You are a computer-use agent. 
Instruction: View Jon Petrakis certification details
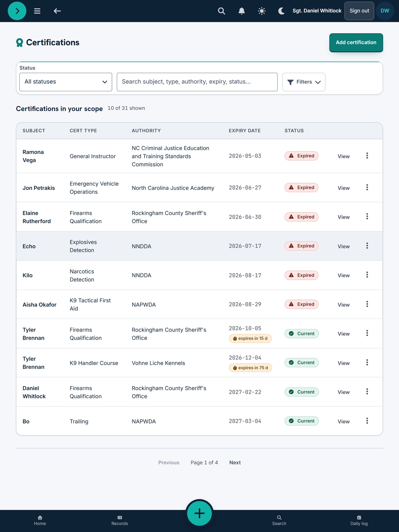(344, 188)
